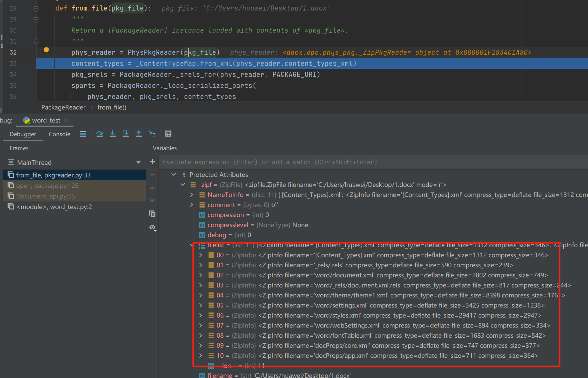The height and width of the screenshot is (378, 588).
Task: Click the move watch up arrow
Action: (153, 188)
